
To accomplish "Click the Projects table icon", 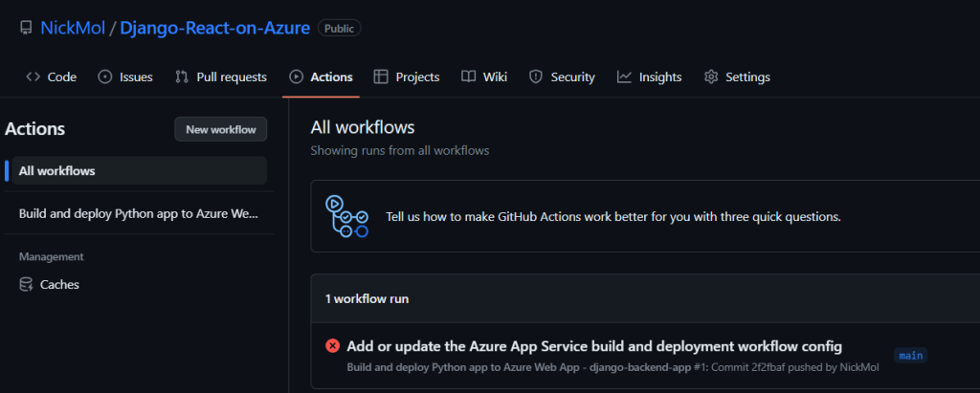I will click(381, 76).
